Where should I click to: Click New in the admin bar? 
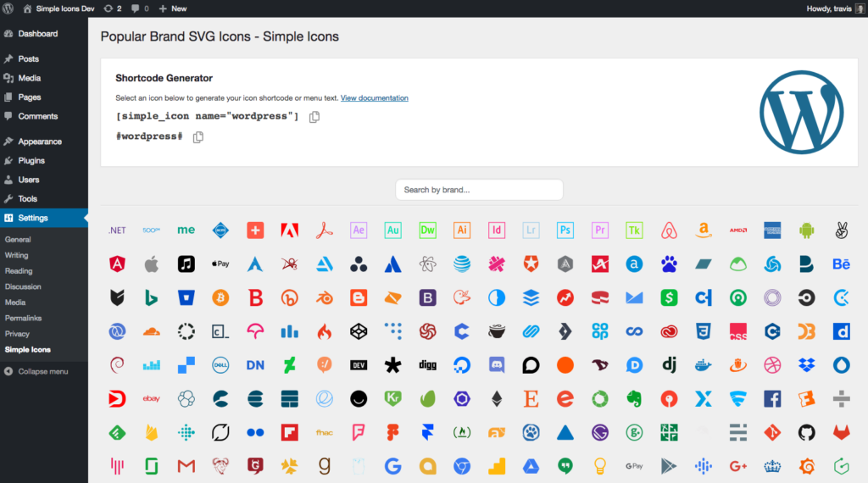pyautogui.click(x=173, y=8)
